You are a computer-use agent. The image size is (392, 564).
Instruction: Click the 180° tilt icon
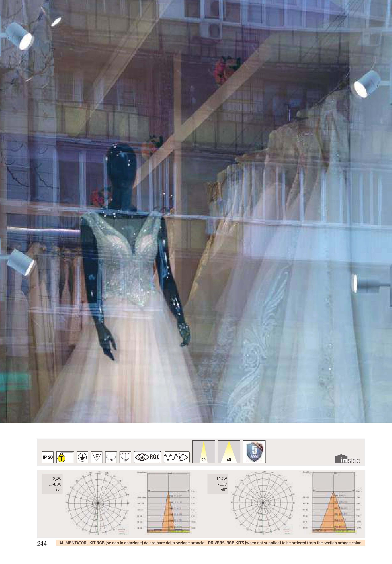click(x=125, y=457)
